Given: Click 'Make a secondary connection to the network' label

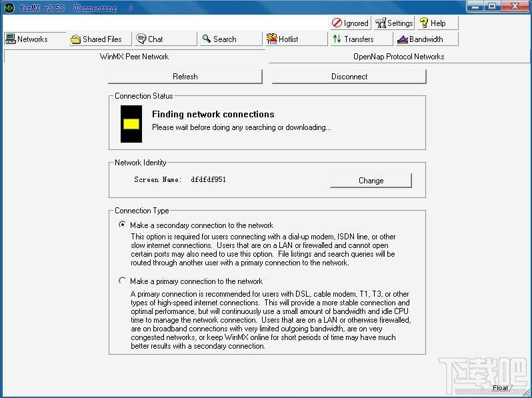Looking at the screenshot, I should coord(201,225).
